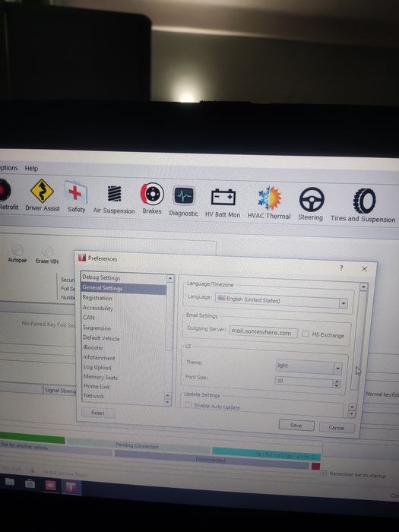Select Log Upload in preferences list
The image size is (399, 532).
(97, 367)
